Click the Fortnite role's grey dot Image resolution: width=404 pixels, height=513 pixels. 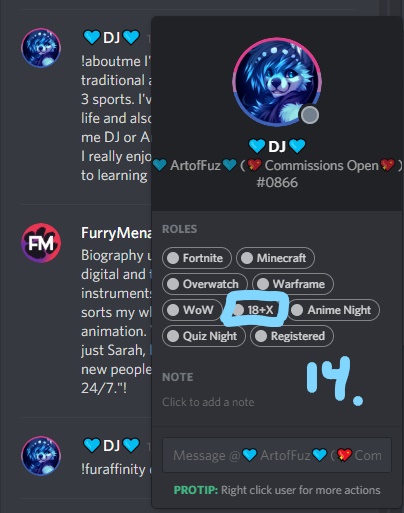click(x=173, y=258)
